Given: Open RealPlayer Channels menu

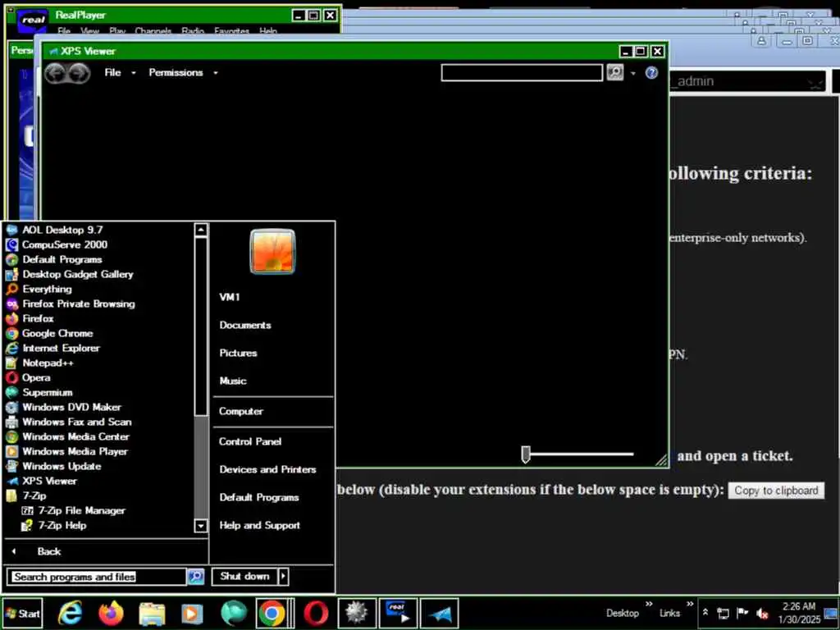Looking at the screenshot, I should coord(153,31).
